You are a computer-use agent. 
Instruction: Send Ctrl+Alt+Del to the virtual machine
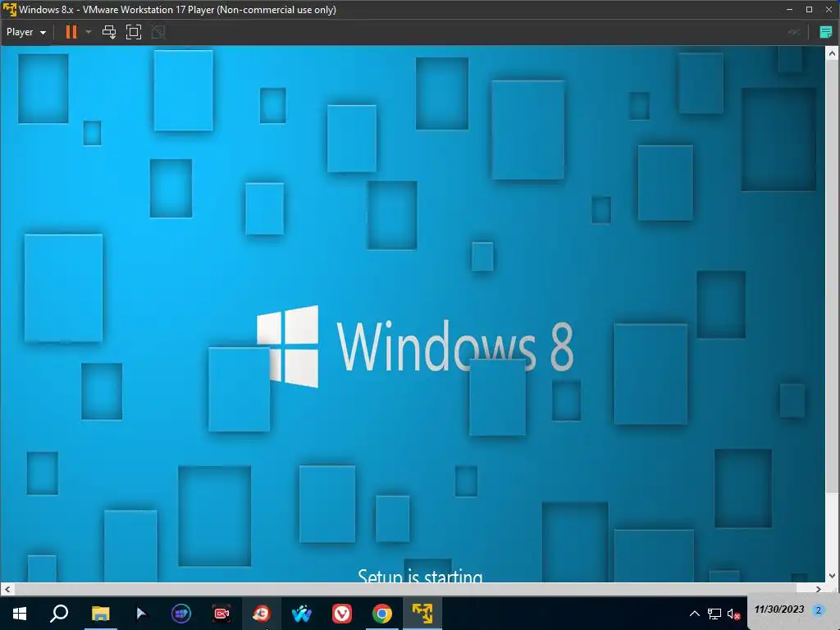[x=109, y=32]
